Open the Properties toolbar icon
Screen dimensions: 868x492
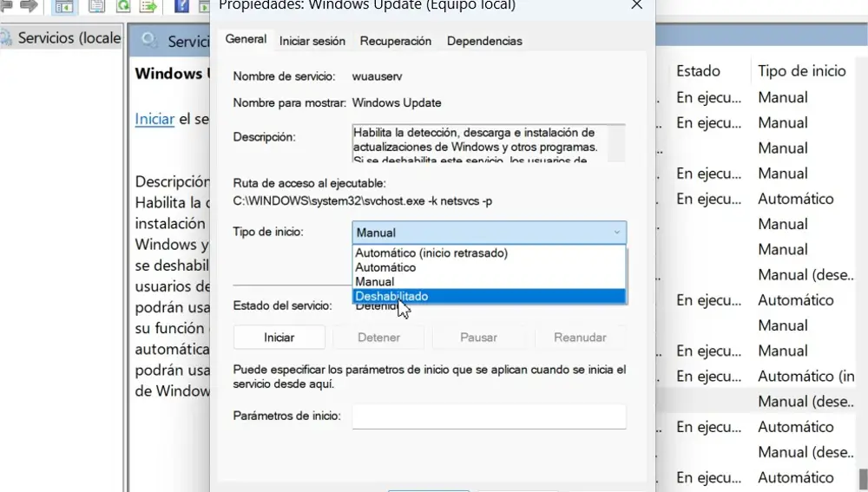96,6
